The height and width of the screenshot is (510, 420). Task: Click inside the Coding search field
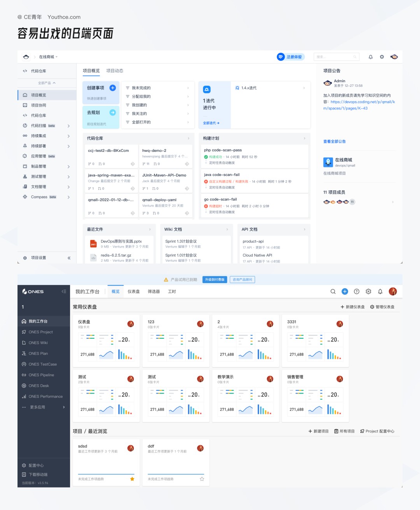click(x=336, y=57)
